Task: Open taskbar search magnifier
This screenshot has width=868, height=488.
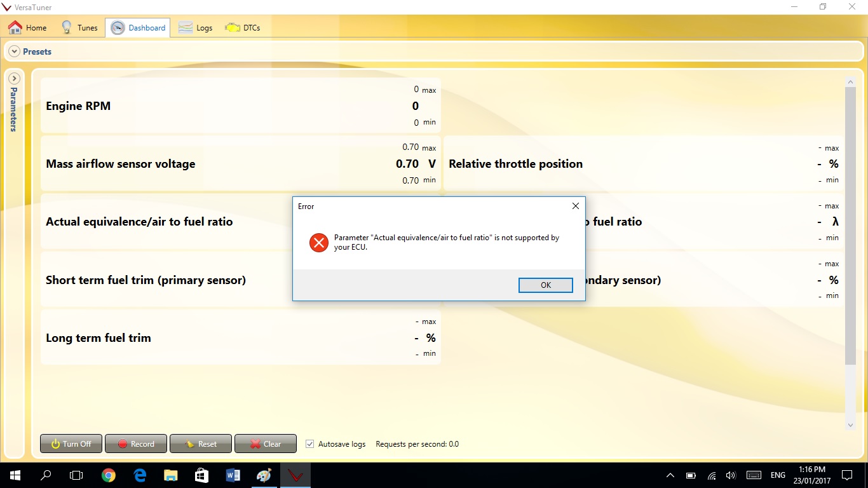Action: (x=46, y=475)
